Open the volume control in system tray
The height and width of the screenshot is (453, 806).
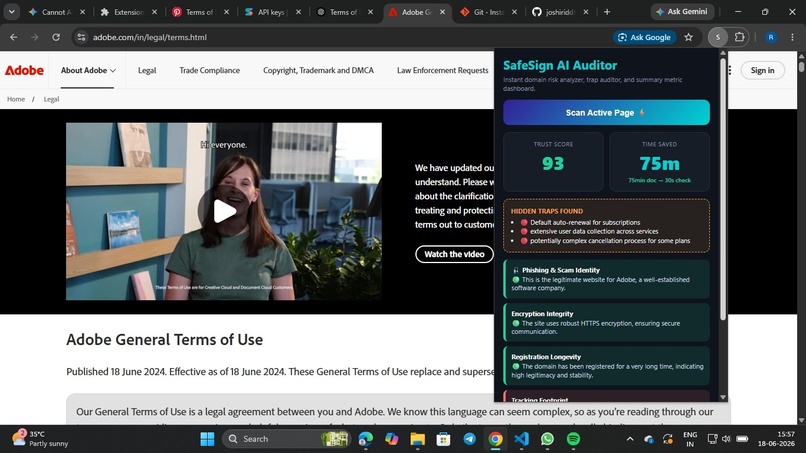coord(726,439)
